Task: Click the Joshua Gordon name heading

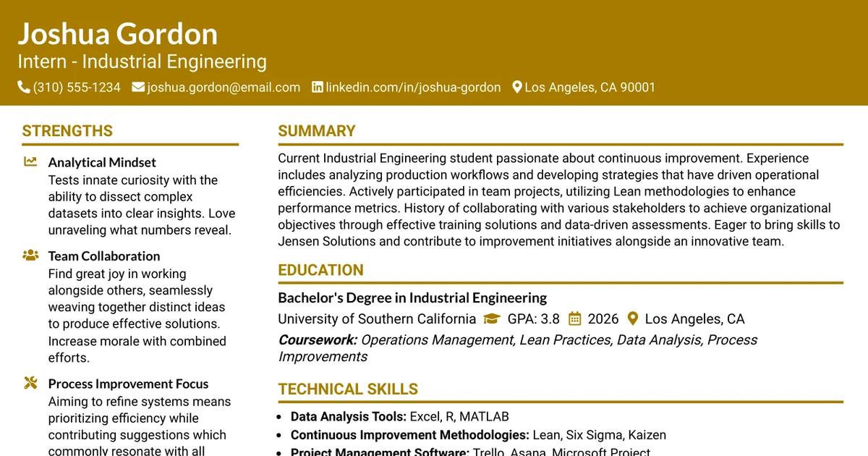Action: pyautogui.click(x=118, y=34)
